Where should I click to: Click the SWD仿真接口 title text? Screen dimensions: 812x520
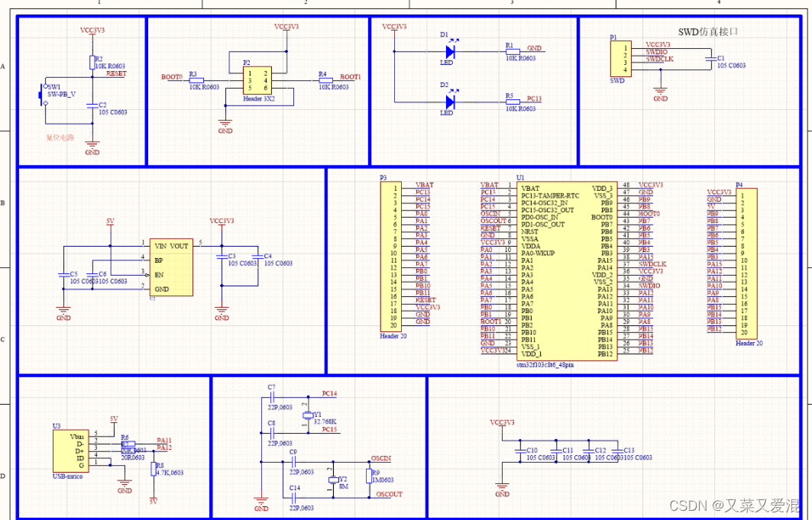710,32
